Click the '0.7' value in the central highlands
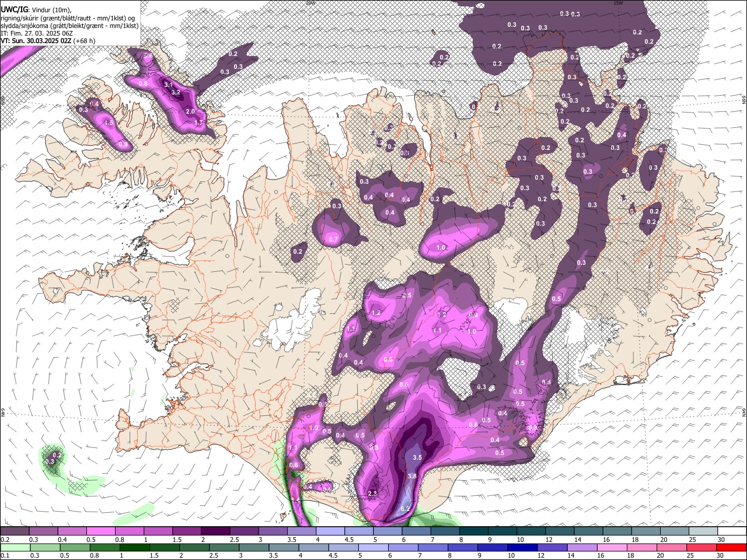Viewport: 747px width, 560px height. pyautogui.click(x=333, y=239)
